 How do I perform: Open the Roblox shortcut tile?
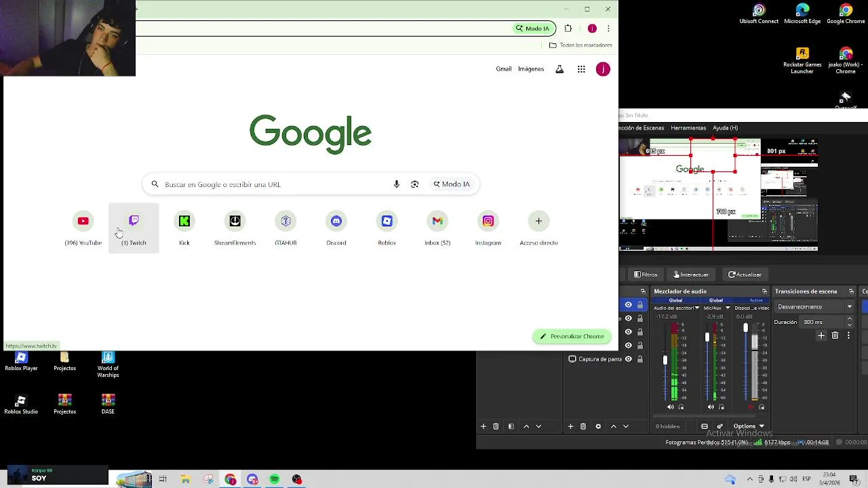[x=387, y=228]
